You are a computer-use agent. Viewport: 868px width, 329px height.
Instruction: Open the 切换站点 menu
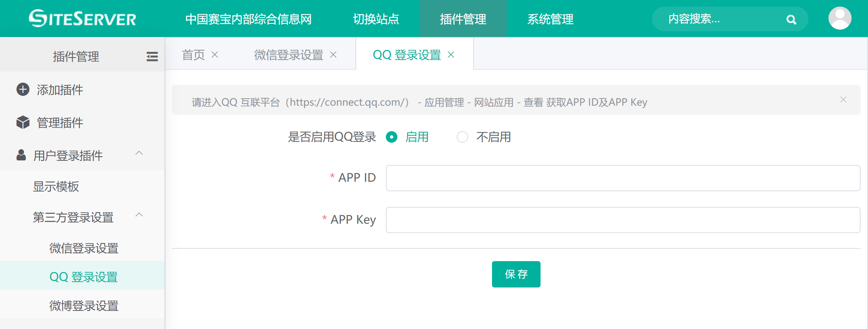[x=376, y=19]
